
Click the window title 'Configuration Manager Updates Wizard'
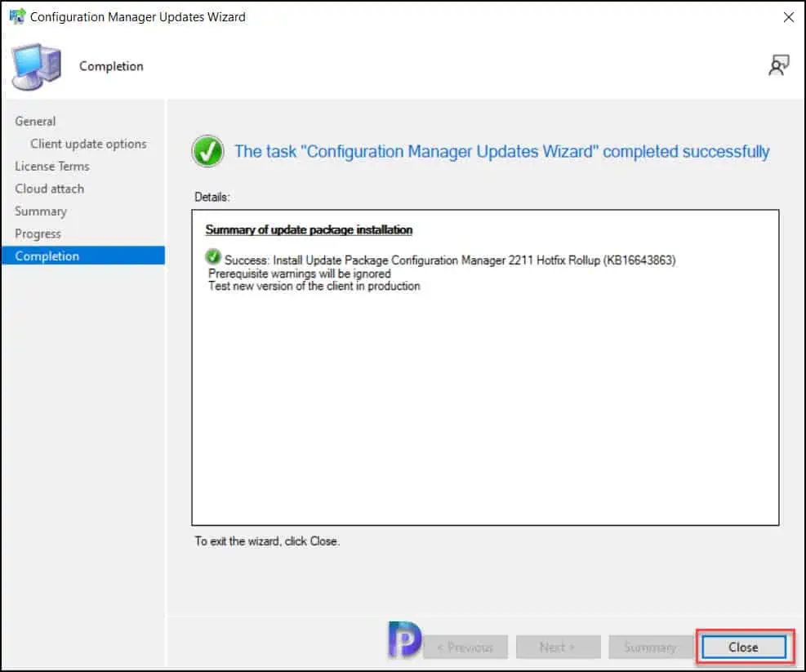point(138,17)
